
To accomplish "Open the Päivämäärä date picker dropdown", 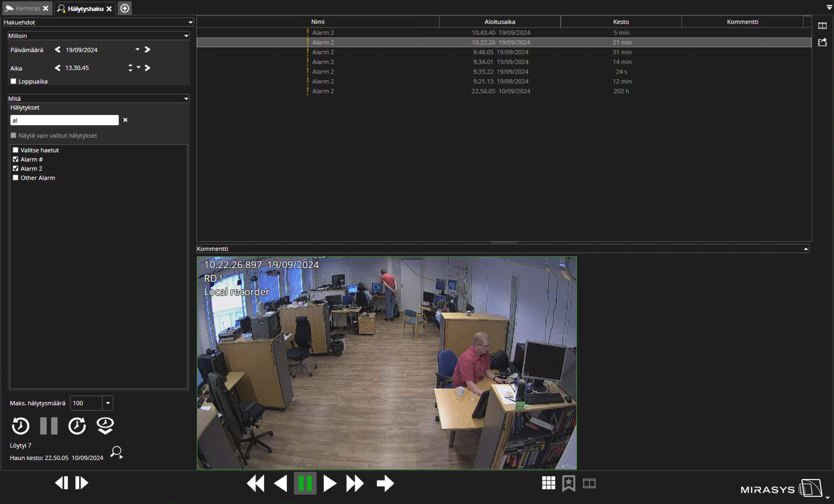I will coord(137,49).
